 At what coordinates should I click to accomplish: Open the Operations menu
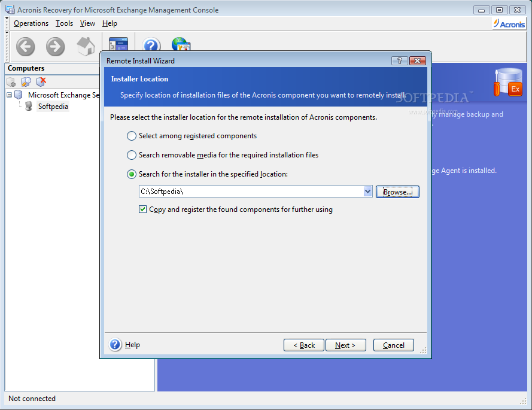pyautogui.click(x=31, y=23)
